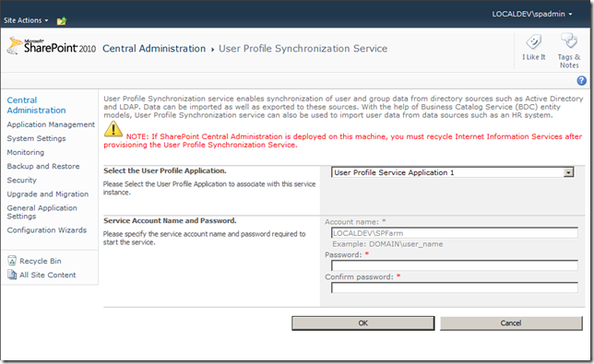The width and height of the screenshot is (594, 364).
Task: Click 'Select the User Profile Application.' heading
Action: (165, 170)
